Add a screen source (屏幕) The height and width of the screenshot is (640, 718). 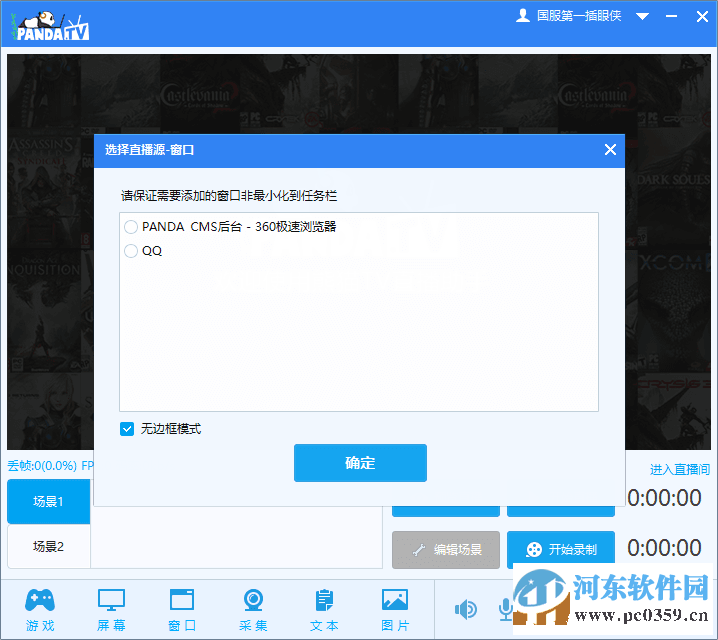[111, 610]
